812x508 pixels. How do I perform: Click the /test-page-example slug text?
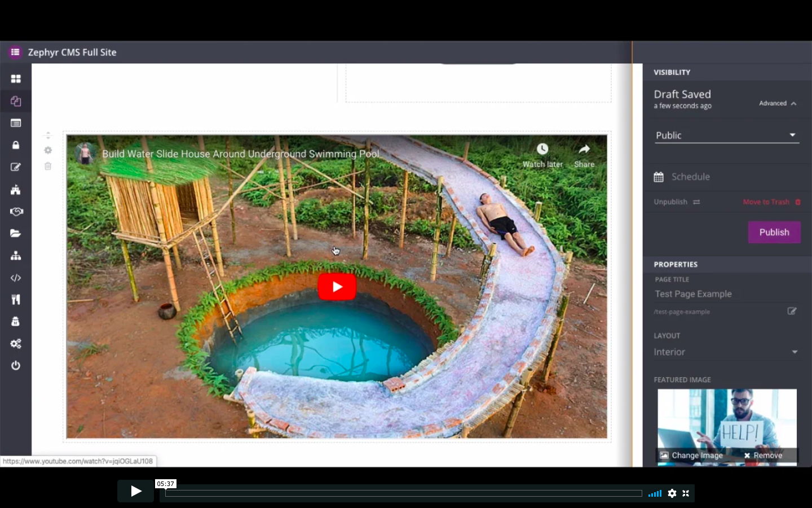(682, 312)
